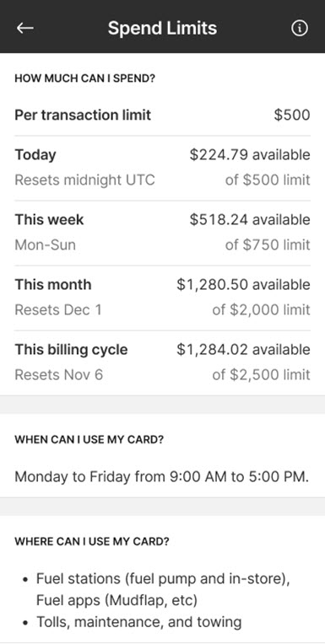Tap Tolls, maintenance, and towing item
This screenshot has width=325, height=644.
pos(138,622)
